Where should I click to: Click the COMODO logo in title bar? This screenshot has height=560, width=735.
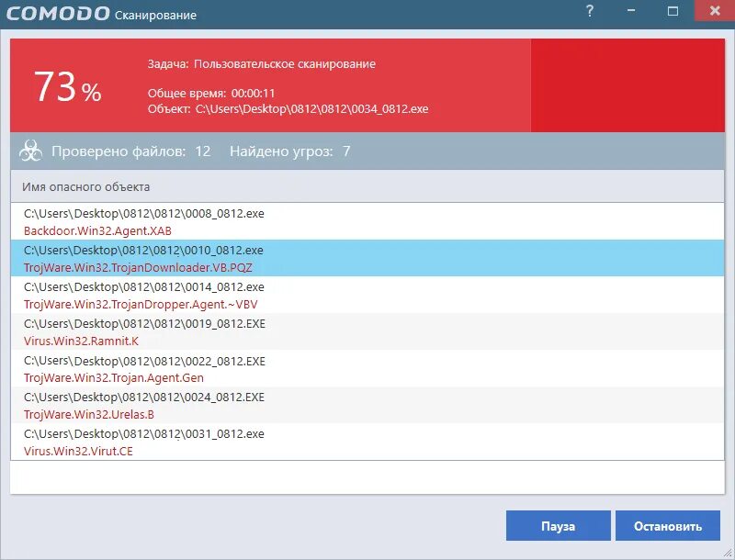(58, 13)
